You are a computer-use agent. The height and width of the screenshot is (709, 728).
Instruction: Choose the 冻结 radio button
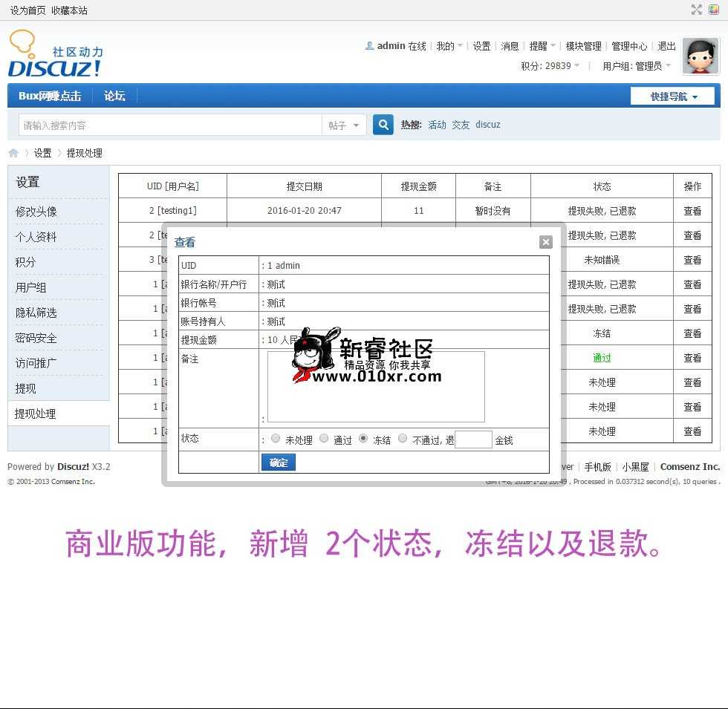coord(363,439)
